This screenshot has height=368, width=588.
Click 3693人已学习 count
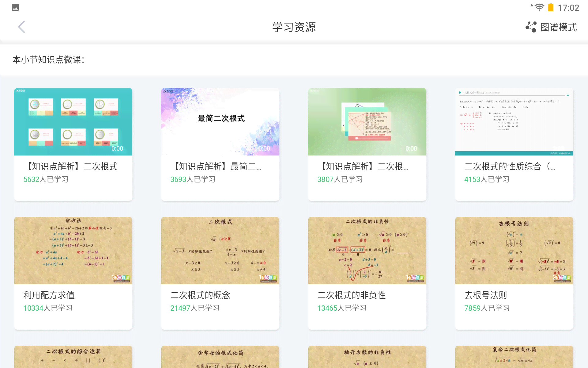coord(193,179)
